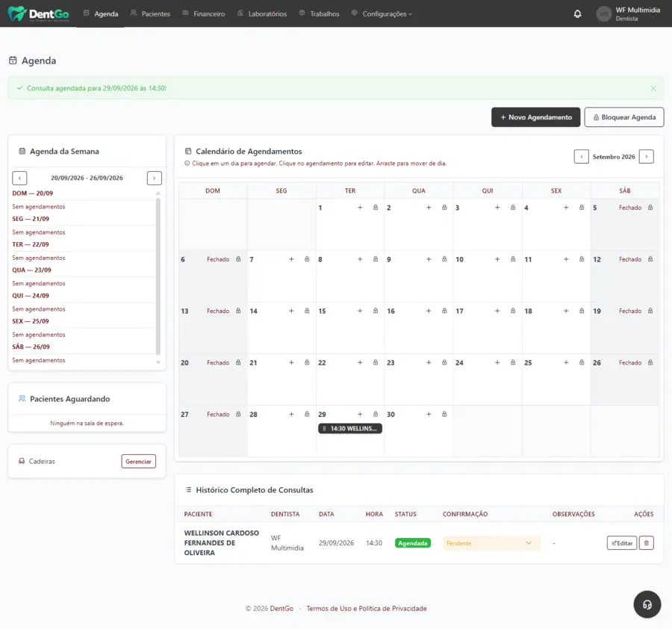
Task: Open the Trabalhos nav tab
Action: point(320,13)
